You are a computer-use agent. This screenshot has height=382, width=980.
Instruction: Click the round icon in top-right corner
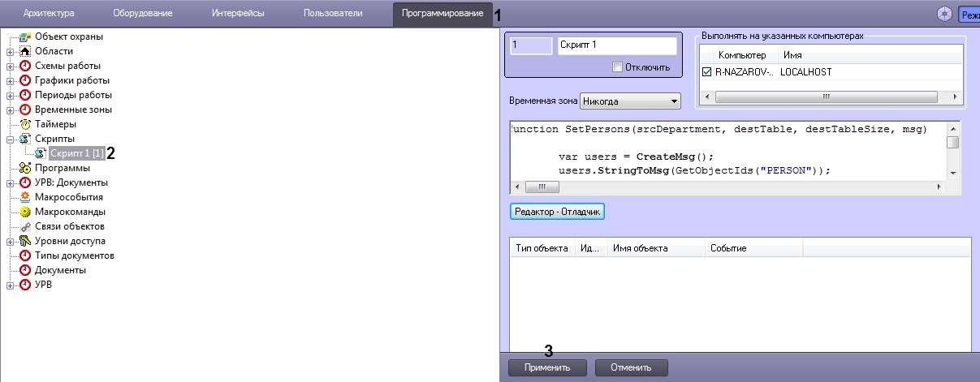coord(944,14)
